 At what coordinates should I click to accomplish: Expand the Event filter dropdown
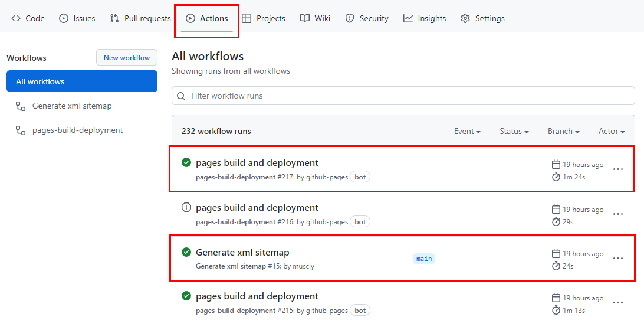pyautogui.click(x=467, y=131)
